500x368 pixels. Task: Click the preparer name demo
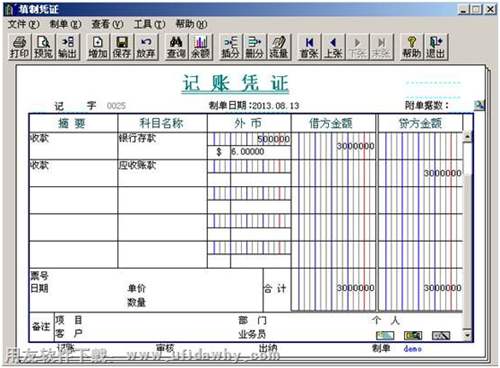click(413, 349)
